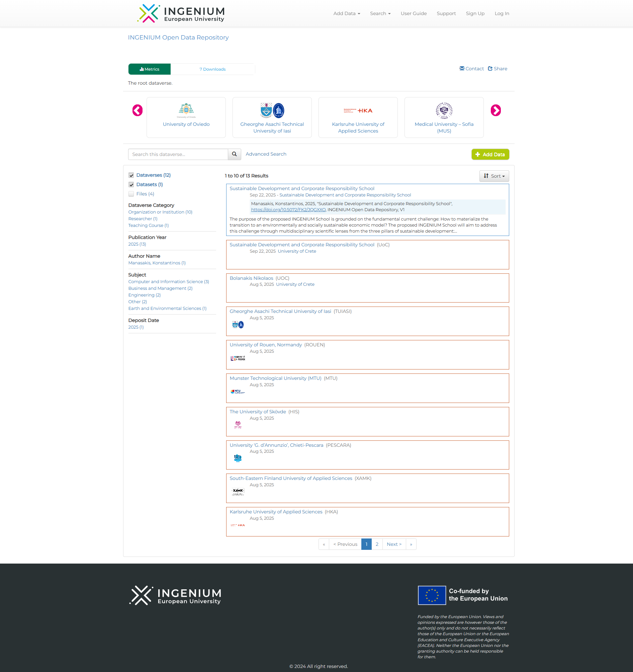The width and height of the screenshot is (633, 672).
Task: Click the INGENIUM logo in header
Action: pyautogui.click(x=181, y=13)
